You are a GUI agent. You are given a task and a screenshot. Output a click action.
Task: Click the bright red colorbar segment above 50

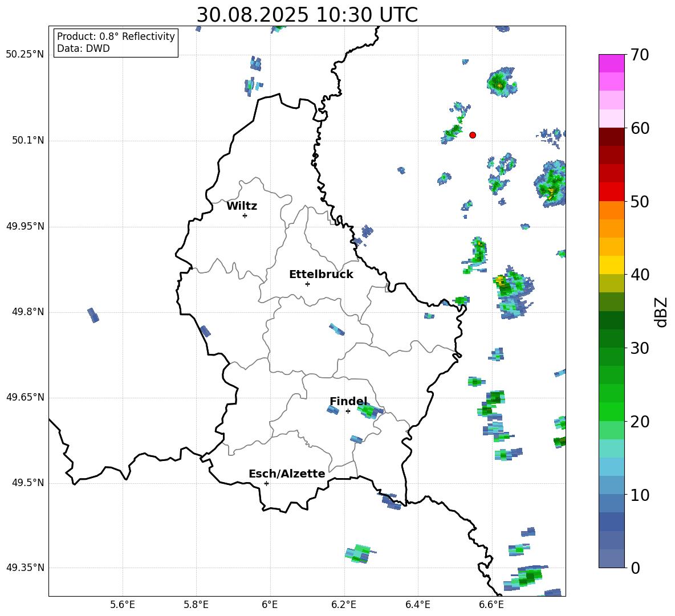[x=612, y=192]
